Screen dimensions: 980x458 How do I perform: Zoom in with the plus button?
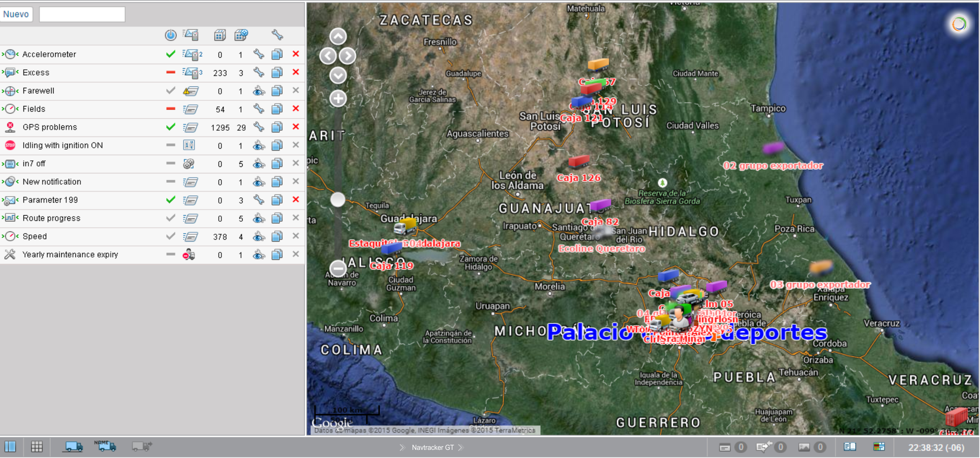point(338,98)
